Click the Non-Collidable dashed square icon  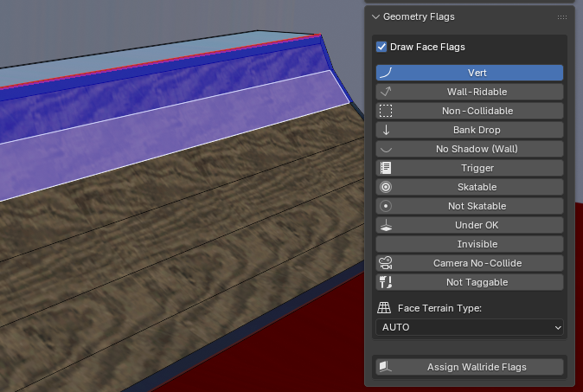click(386, 111)
